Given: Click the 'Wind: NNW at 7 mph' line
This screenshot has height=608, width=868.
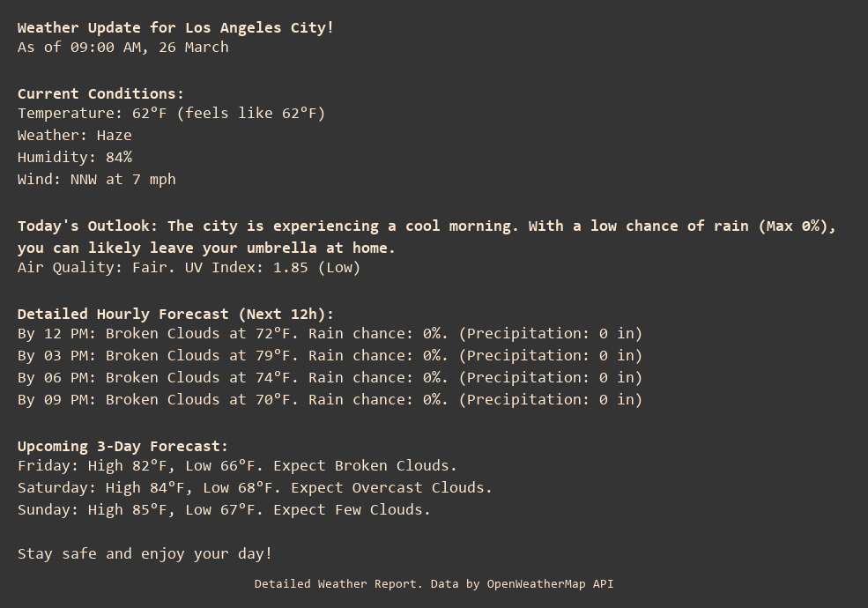Looking at the screenshot, I should (96, 179).
